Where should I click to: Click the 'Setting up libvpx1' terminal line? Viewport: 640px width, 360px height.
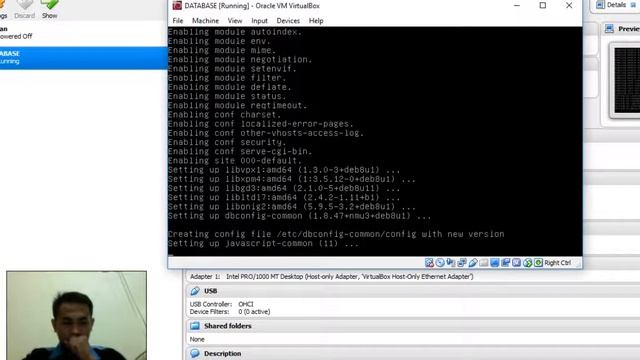pyautogui.click(x=284, y=170)
